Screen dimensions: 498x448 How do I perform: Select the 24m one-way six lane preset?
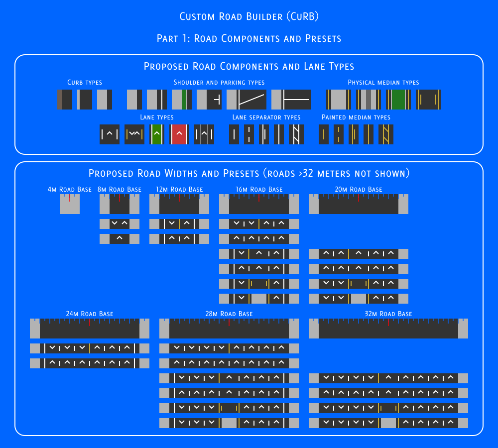coord(90,363)
